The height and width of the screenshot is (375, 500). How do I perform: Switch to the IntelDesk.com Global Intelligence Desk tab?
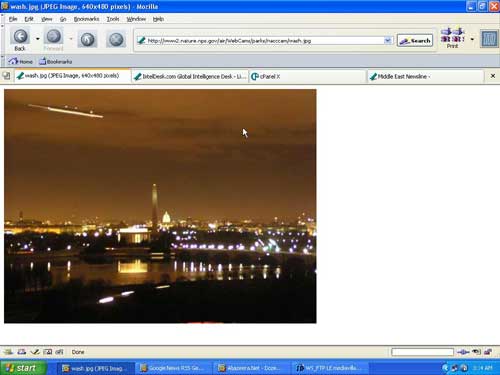click(190, 77)
